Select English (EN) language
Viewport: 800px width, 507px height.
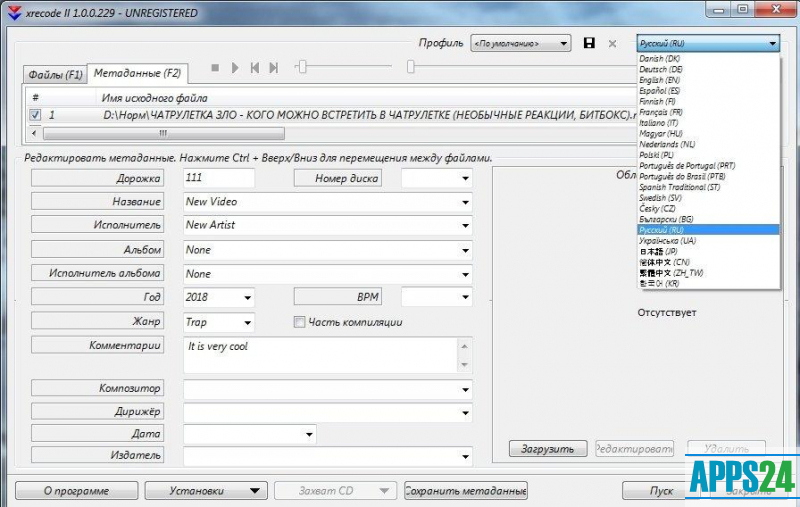click(709, 80)
